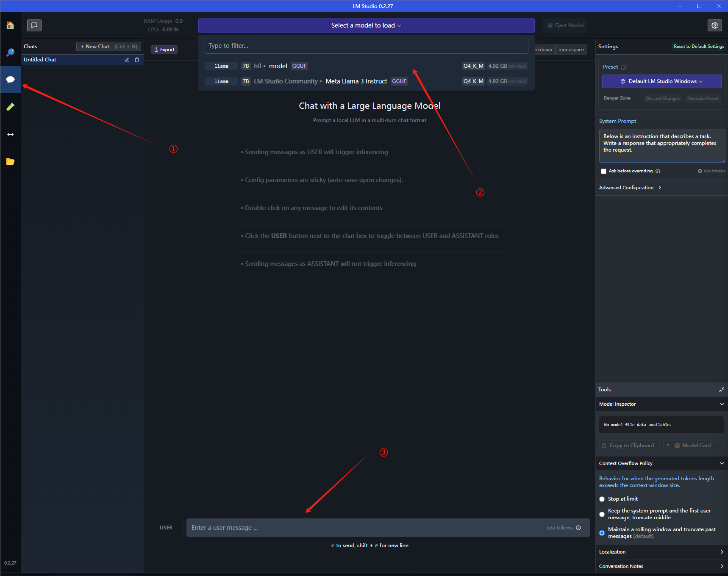The height and width of the screenshot is (576, 728).
Task: Open the Home page icon in sidebar
Action: (10, 25)
